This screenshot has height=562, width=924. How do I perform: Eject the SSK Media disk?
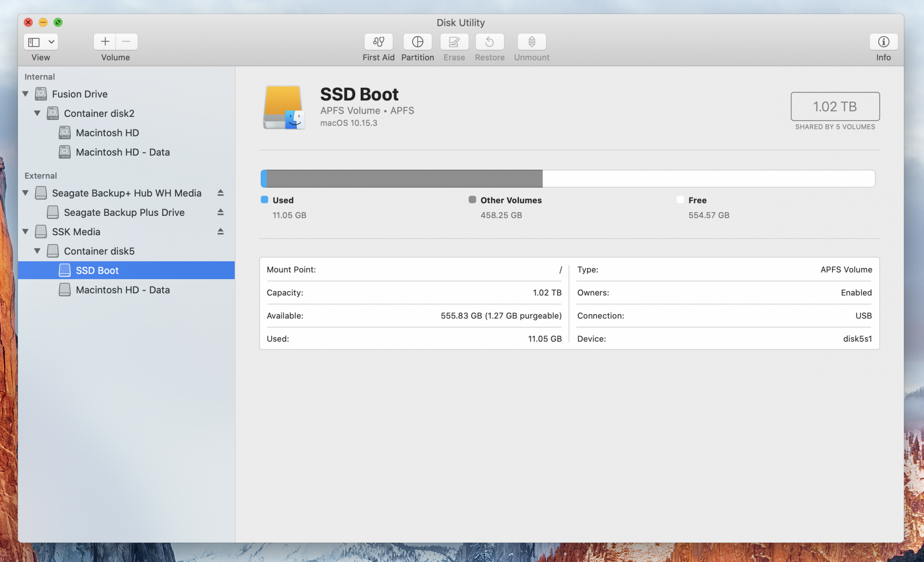click(x=220, y=232)
